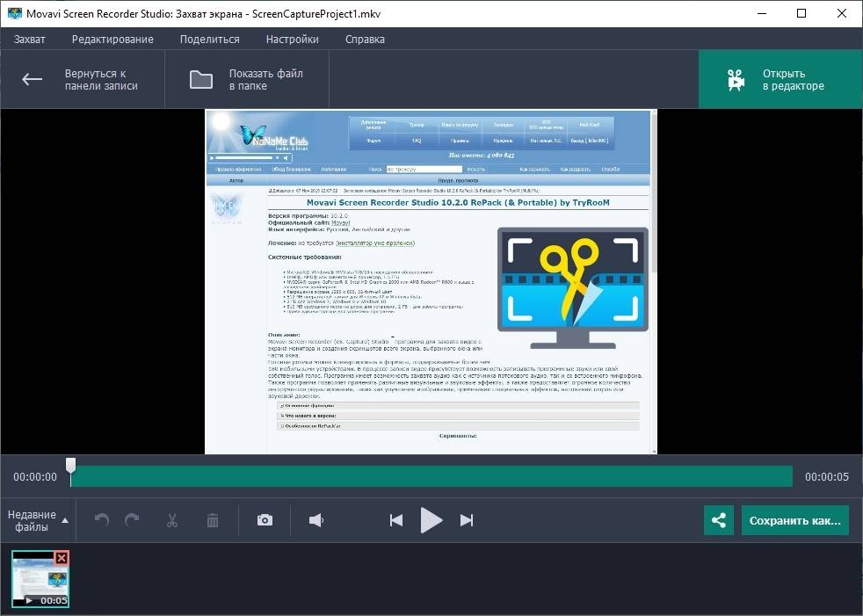
Task: Click the redo arrow icon
Action: pyautogui.click(x=132, y=519)
